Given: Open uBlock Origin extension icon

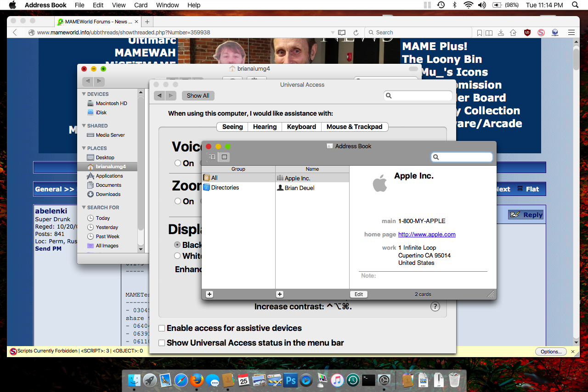Looking at the screenshot, I should pos(527,33).
